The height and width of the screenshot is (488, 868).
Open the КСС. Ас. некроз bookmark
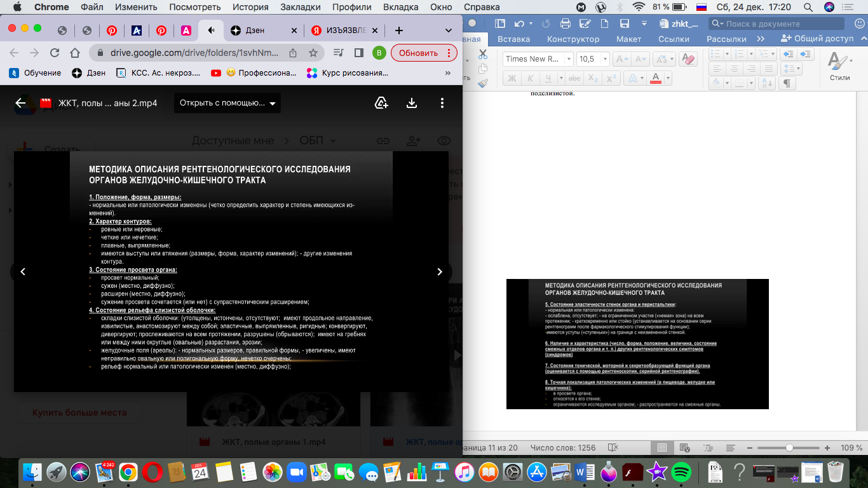point(158,72)
